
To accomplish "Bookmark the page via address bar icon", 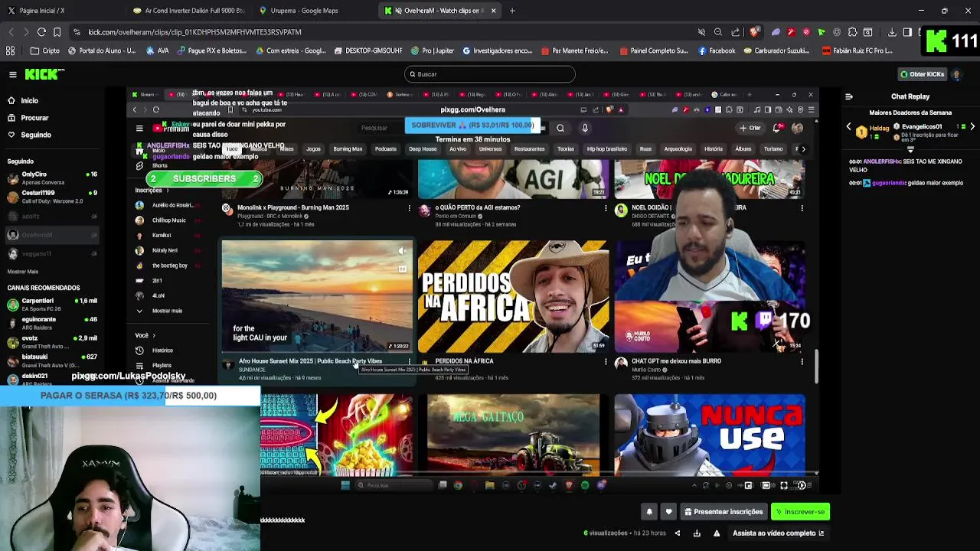I will [x=57, y=32].
